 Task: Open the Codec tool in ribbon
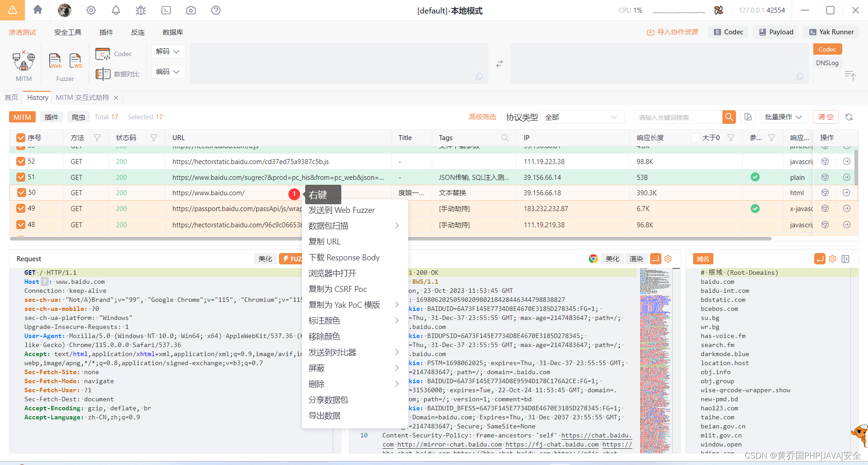point(113,54)
